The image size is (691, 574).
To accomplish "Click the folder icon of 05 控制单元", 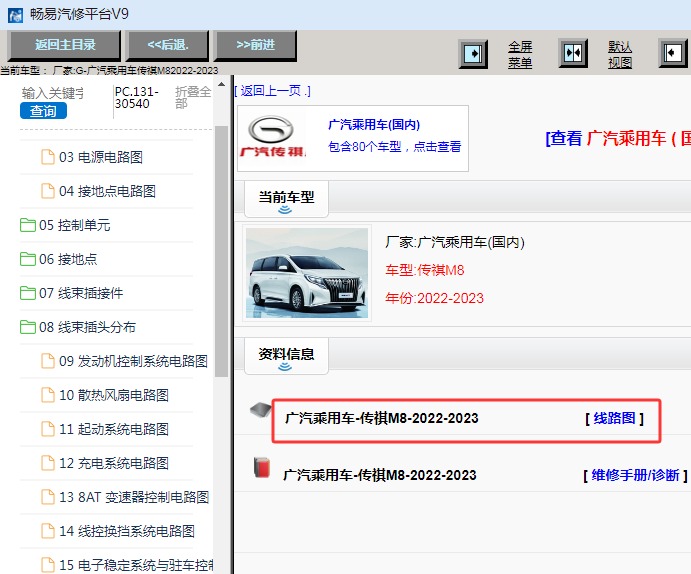I will (28, 225).
